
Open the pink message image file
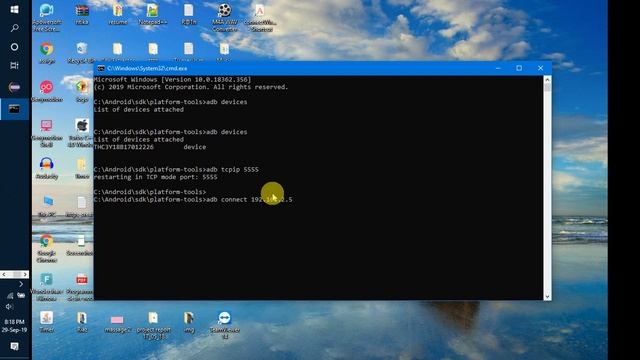coord(117,322)
